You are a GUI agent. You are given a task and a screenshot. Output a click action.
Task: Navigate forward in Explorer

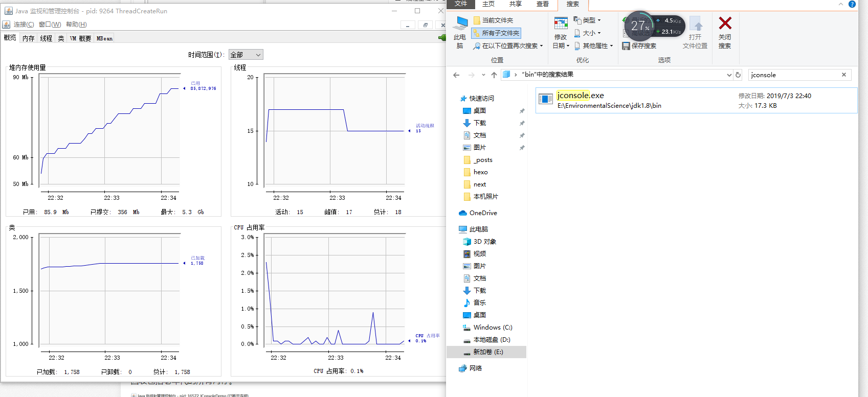tap(472, 75)
